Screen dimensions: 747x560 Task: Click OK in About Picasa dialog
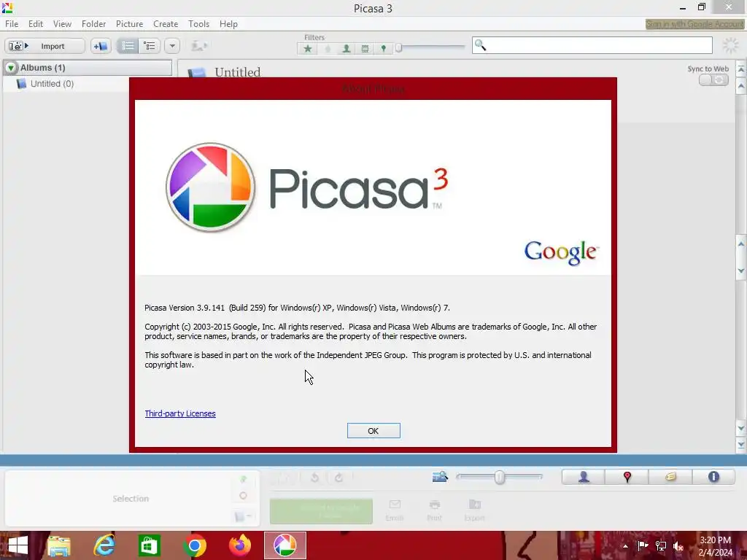point(373,430)
